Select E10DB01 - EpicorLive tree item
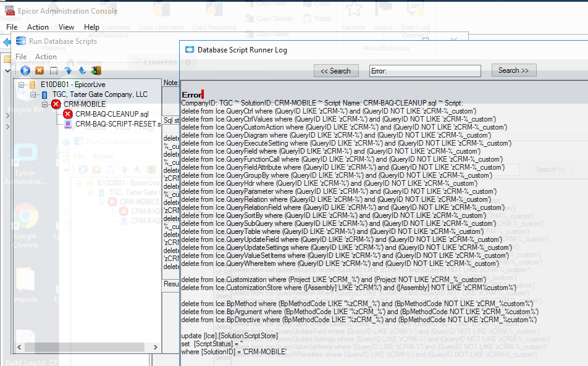Image resolution: width=588 pixels, height=366 pixels. (x=73, y=85)
